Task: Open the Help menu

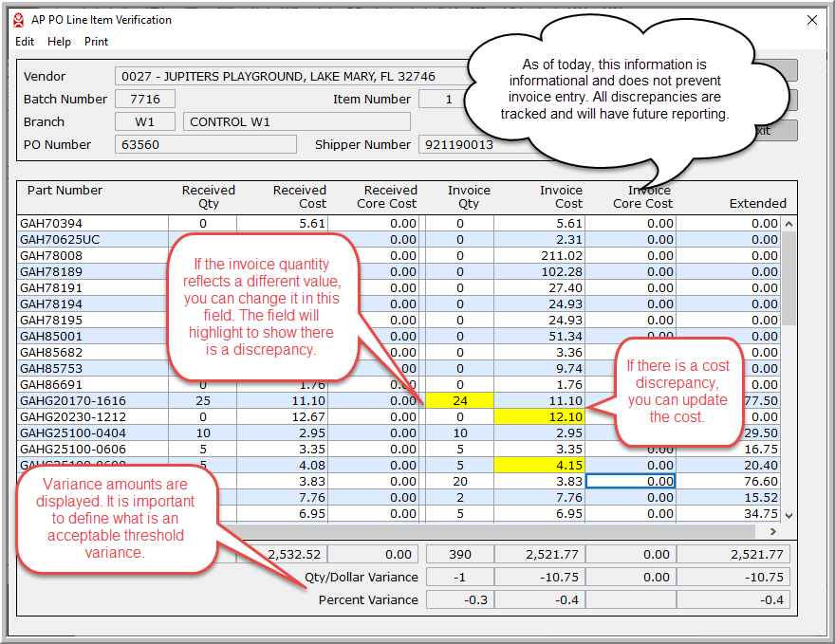Action: (59, 42)
